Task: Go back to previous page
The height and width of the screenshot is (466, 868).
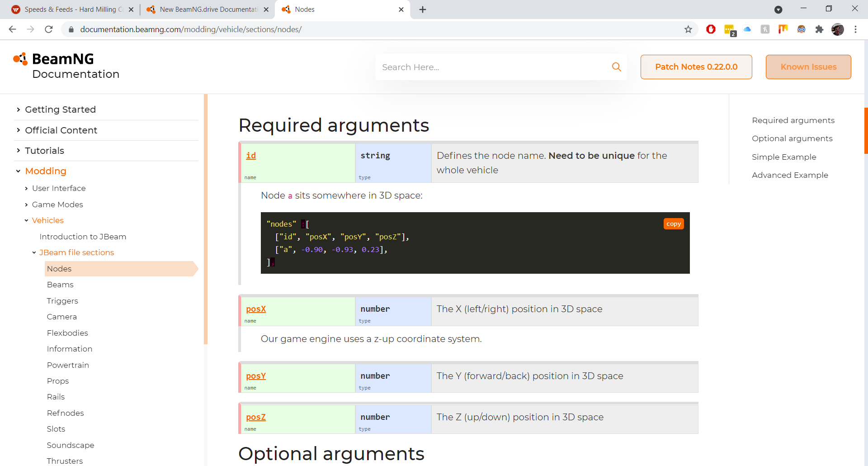Action: point(13,29)
